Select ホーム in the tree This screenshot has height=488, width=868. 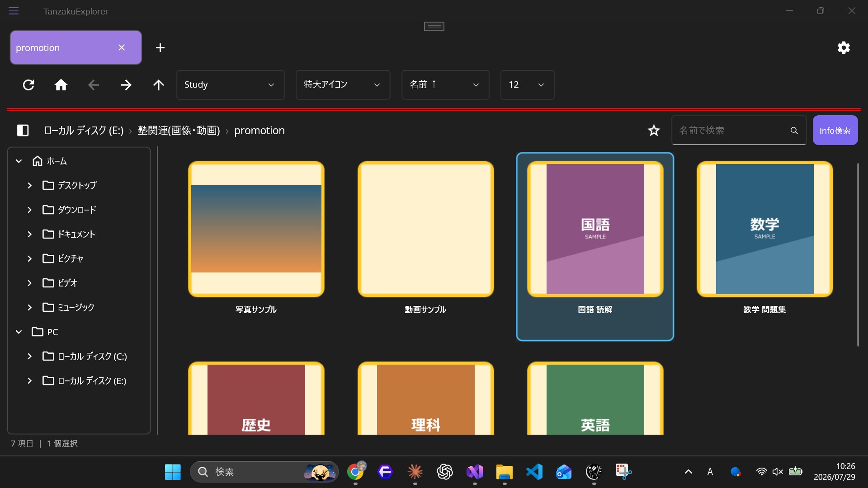click(50, 161)
